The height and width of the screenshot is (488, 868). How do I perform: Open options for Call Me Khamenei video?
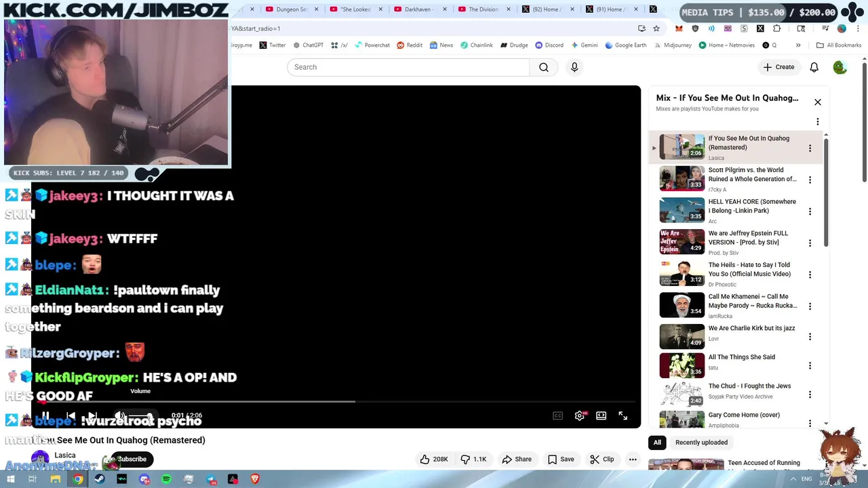(x=810, y=306)
